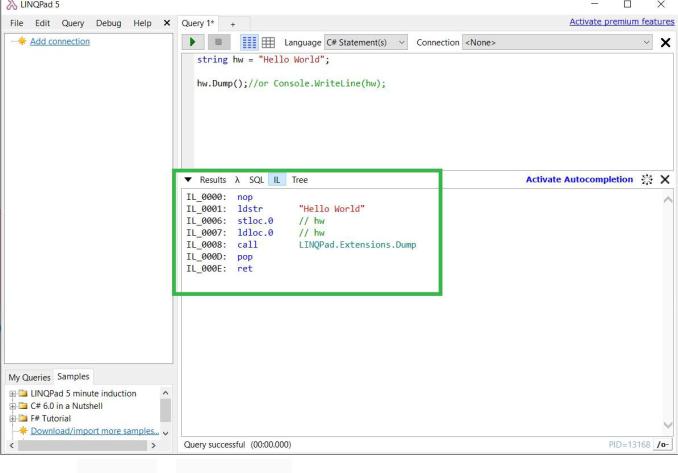This screenshot has width=678, height=473.
Task: Maximize the LINQPad window
Action: tap(627, 4)
